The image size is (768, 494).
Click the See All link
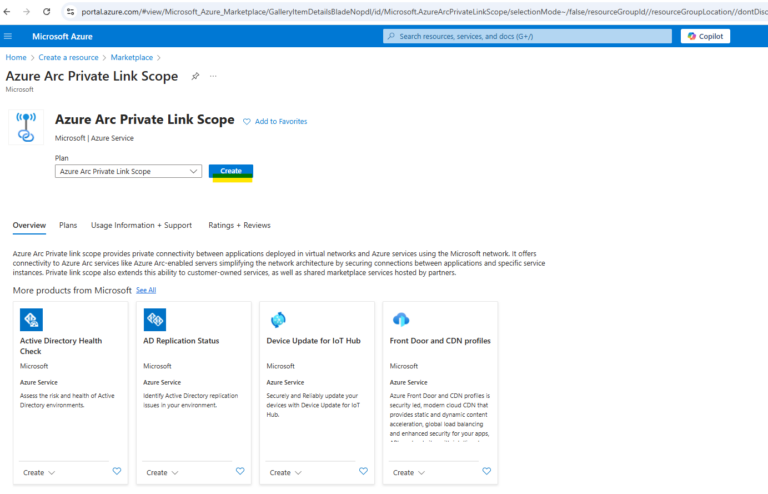(x=146, y=290)
